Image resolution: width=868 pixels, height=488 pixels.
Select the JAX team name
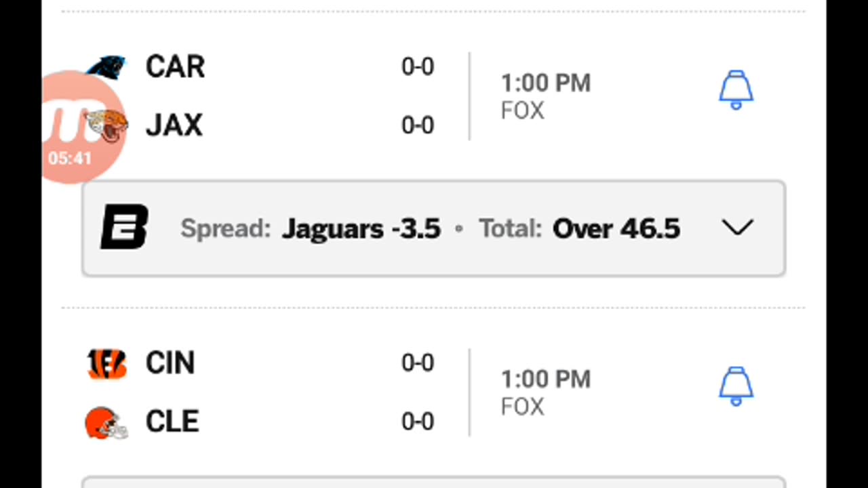[x=174, y=126]
